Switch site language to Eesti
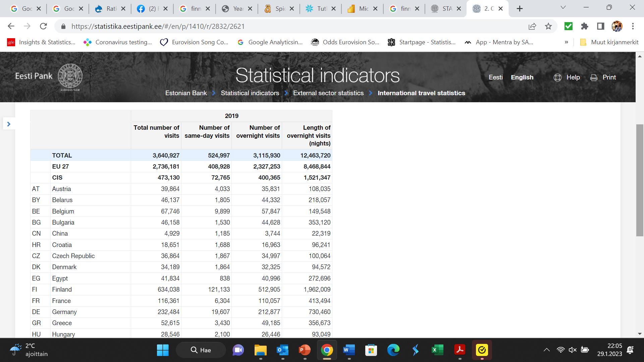Image resolution: width=644 pixels, height=362 pixels. [495, 77]
